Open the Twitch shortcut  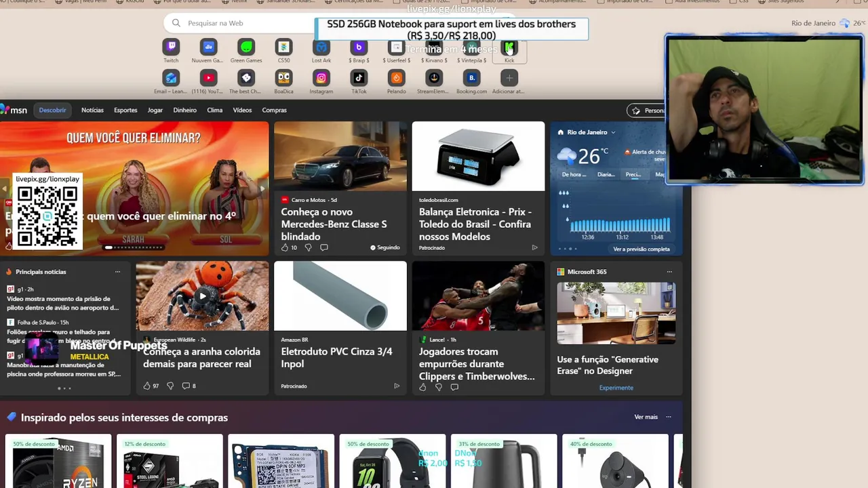click(171, 47)
